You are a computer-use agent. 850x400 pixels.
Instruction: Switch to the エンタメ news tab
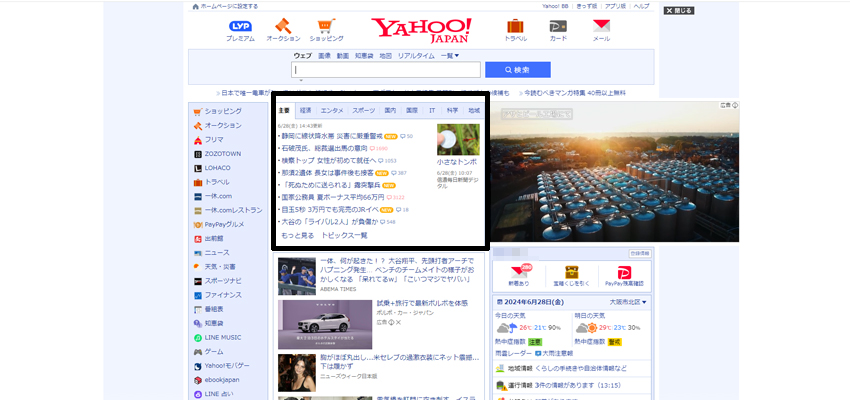click(x=332, y=111)
